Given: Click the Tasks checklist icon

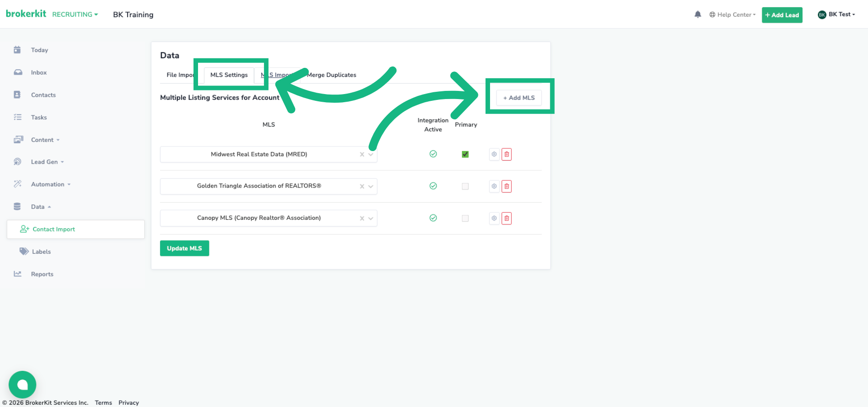Looking at the screenshot, I should (18, 117).
